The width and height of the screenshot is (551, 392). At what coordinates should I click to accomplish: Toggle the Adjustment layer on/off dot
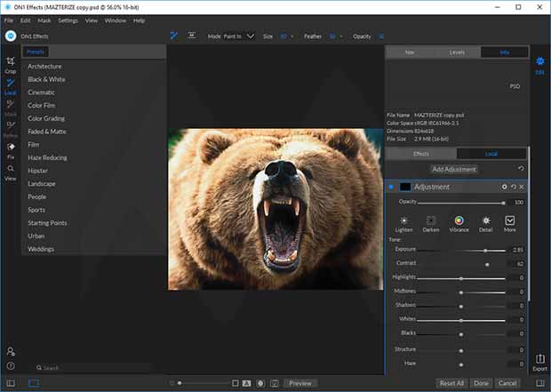coord(391,187)
